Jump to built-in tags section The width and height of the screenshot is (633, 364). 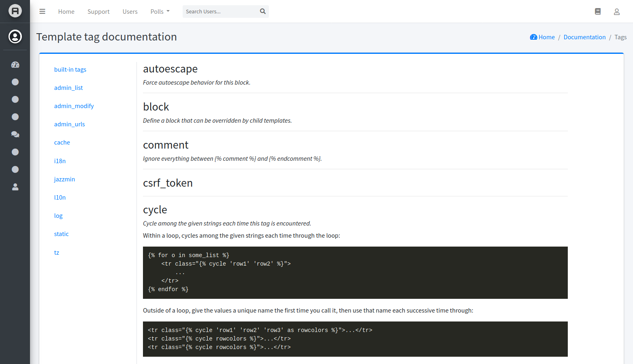(x=70, y=70)
